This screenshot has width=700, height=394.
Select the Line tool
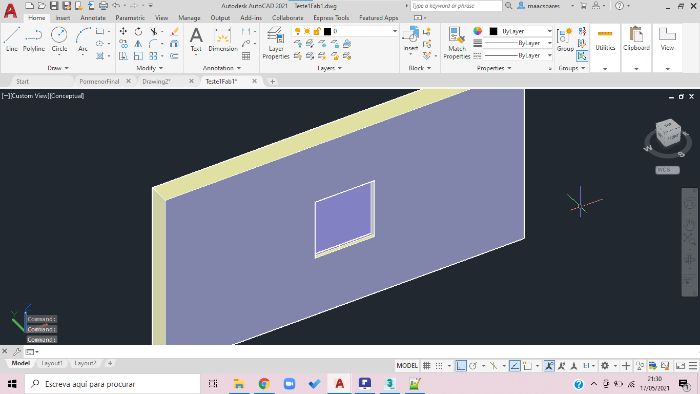click(x=12, y=39)
